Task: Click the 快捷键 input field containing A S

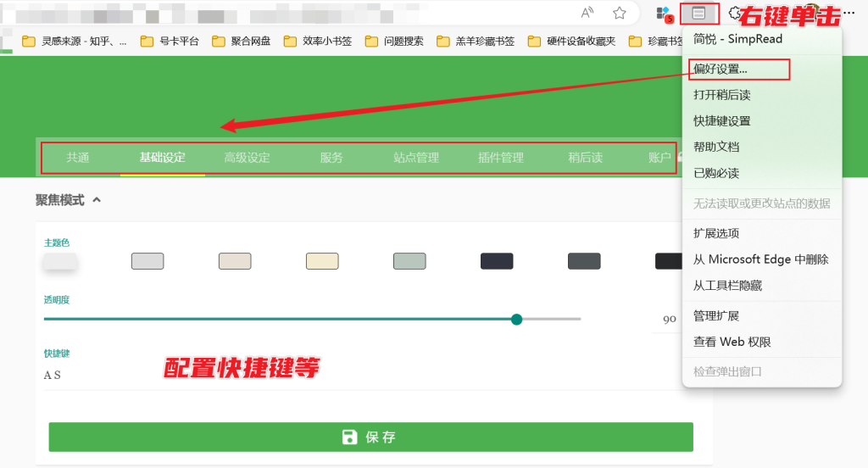Action: coord(363,376)
